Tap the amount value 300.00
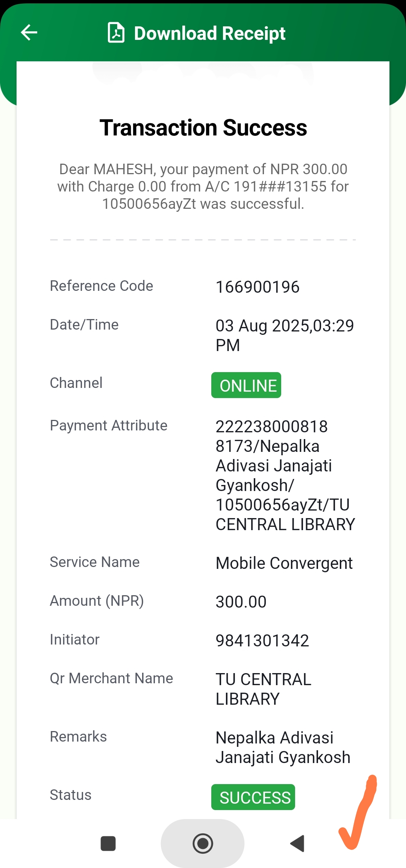The image size is (406, 868). [x=241, y=602]
